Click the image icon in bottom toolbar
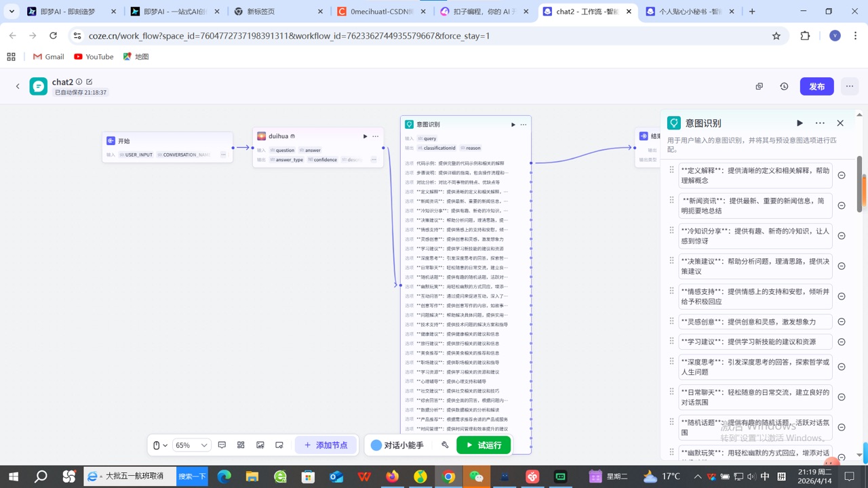This screenshot has height=488, width=868. [260, 445]
